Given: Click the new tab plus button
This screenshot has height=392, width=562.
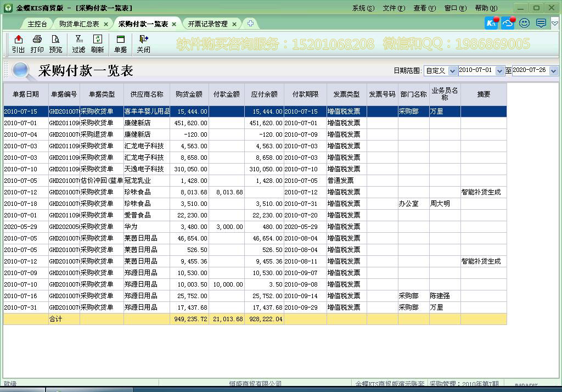Looking at the screenshot, I should click(250, 24).
